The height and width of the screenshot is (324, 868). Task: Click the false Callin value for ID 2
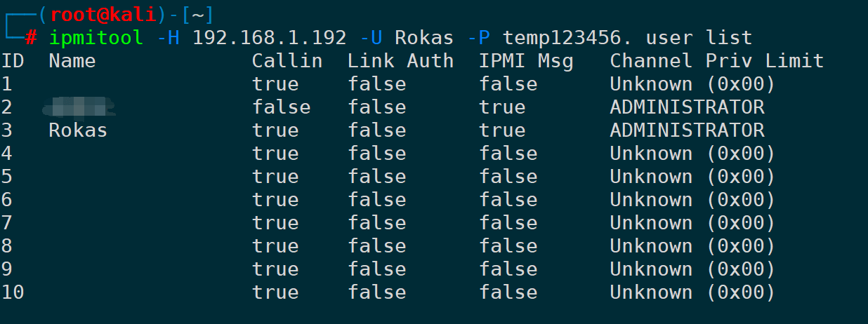click(281, 107)
